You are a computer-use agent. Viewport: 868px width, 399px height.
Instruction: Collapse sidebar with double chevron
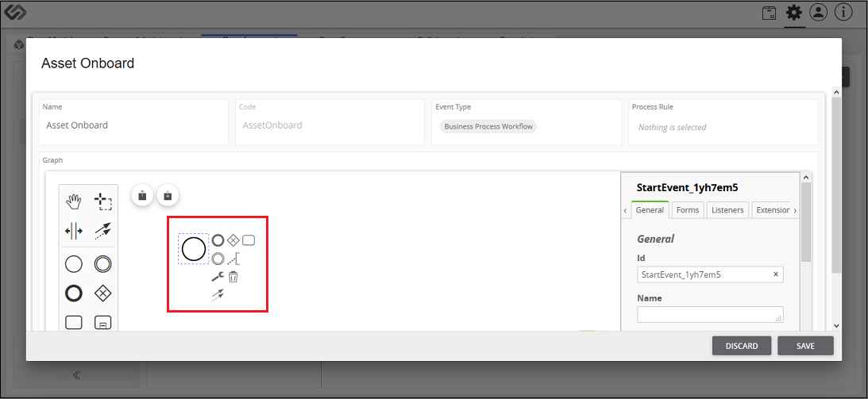point(76,375)
